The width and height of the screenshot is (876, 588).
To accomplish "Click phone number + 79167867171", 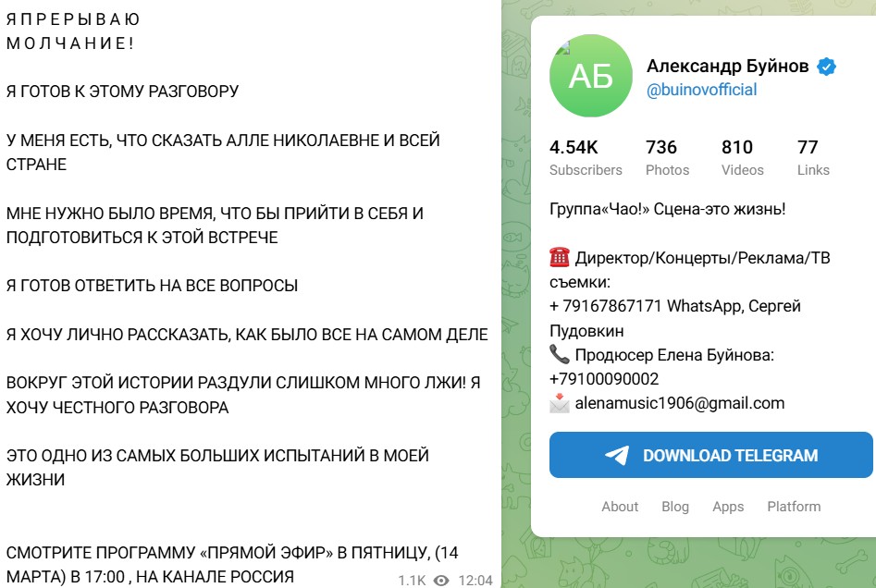I will [x=606, y=306].
